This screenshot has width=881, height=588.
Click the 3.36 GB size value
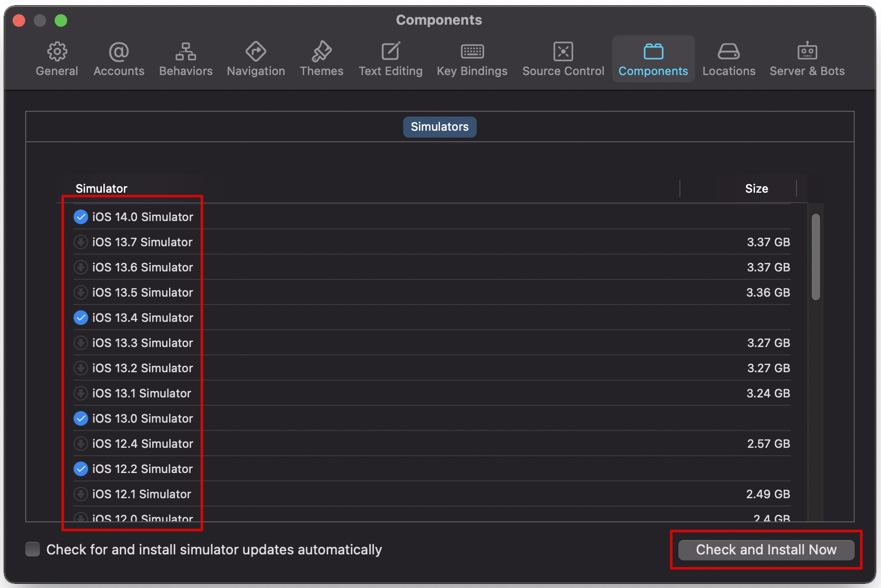tap(768, 292)
